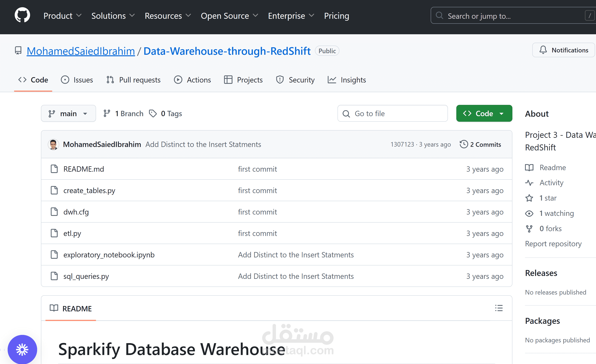Expand the Open Source menu
Image resolution: width=596 pixels, height=364 pixels.
click(x=229, y=16)
